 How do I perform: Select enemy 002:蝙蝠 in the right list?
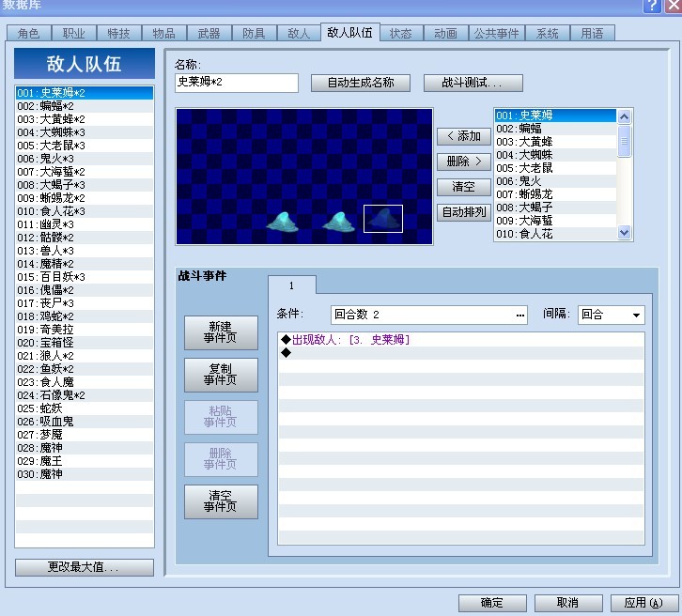tap(555, 129)
